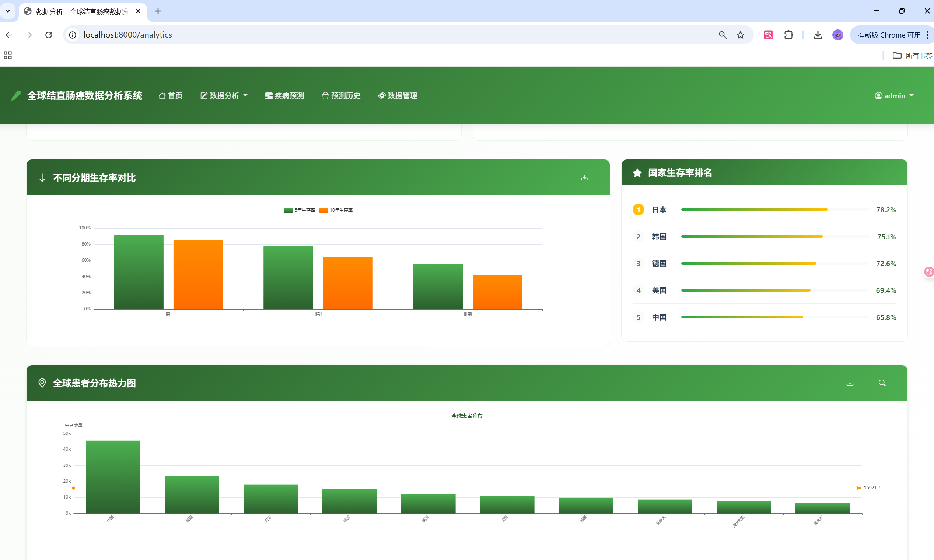
Task: Expand the 数据分析 dropdown menu
Action: click(224, 96)
